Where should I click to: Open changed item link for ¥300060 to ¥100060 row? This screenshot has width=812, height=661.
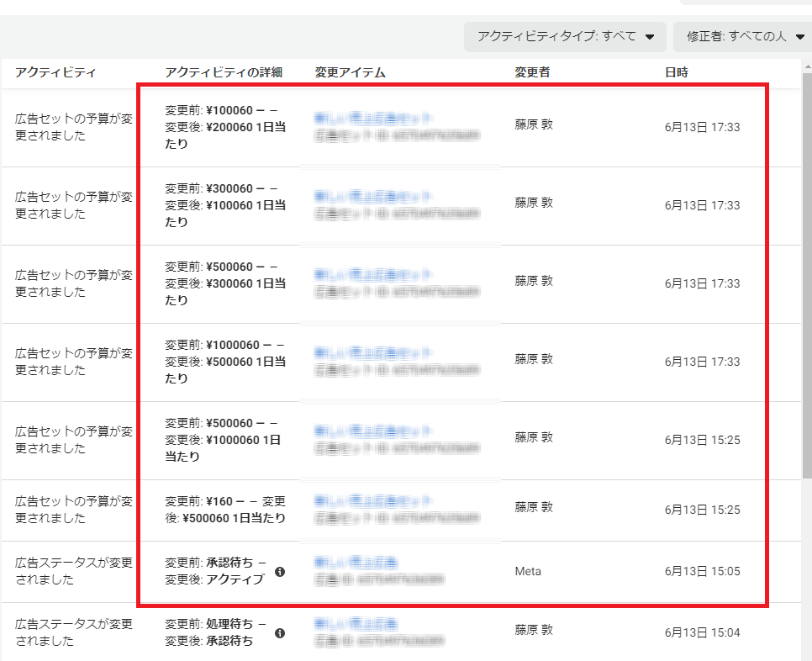pyautogui.click(x=374, y=197)
